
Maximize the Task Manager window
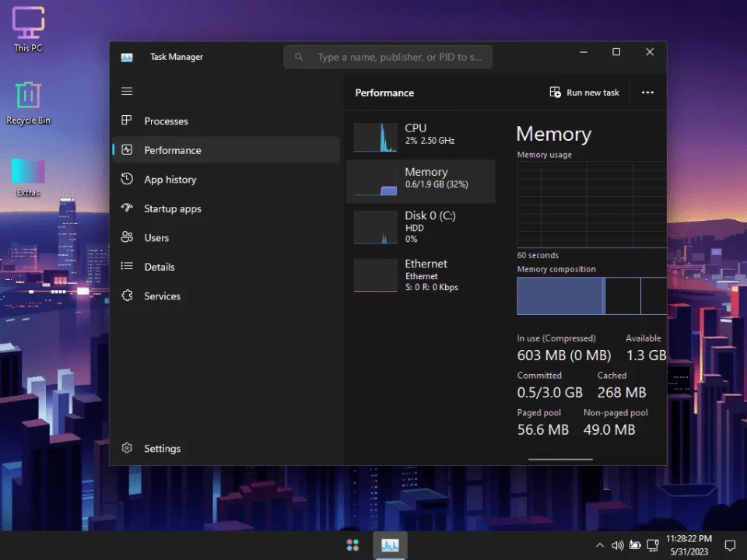click(x=616, y=52)
